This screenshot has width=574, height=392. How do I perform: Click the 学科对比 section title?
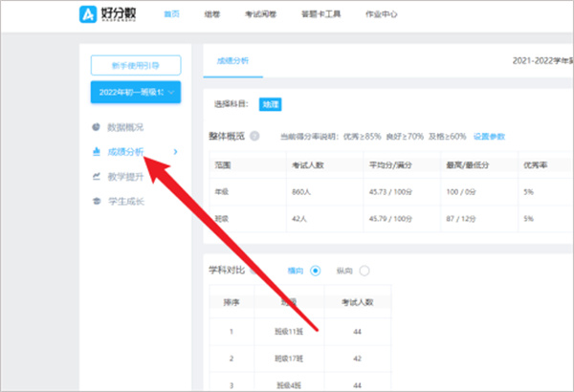coord(227,271)
